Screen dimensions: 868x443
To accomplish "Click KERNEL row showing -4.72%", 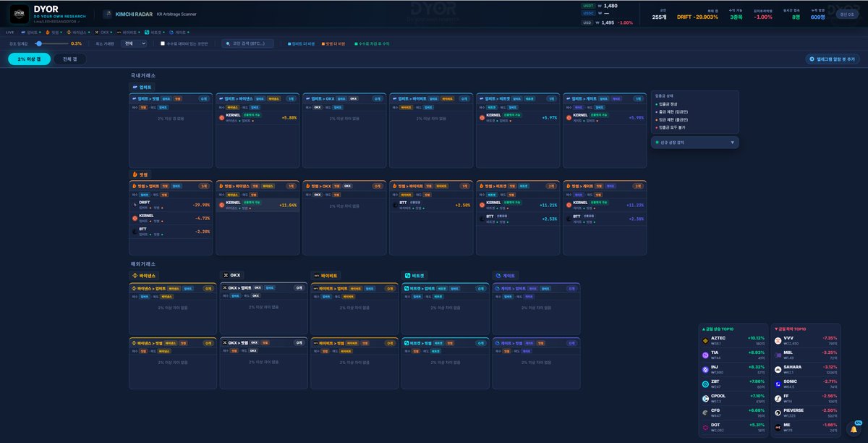I will click(x=171, y=217).
